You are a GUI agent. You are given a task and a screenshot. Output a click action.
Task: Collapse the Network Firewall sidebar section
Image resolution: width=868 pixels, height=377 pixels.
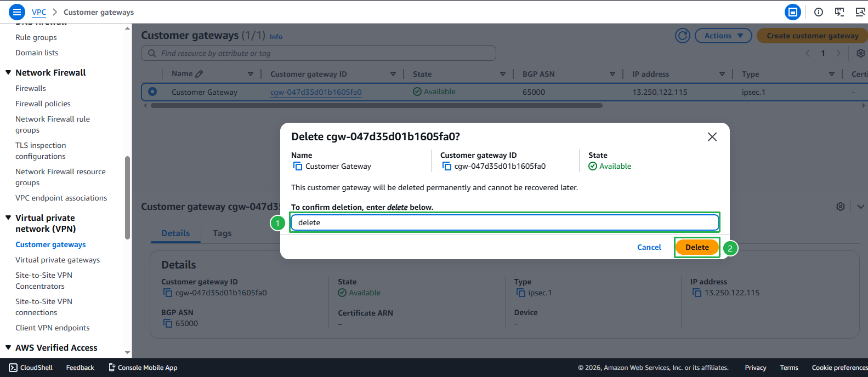click(8, 72)
